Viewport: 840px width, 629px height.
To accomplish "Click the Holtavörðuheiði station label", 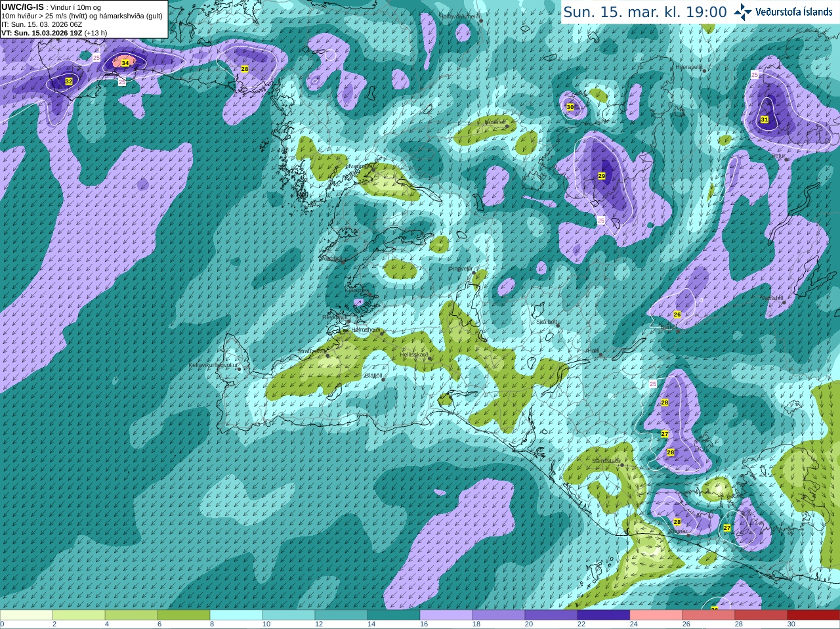I will click(x=459, y=16).
